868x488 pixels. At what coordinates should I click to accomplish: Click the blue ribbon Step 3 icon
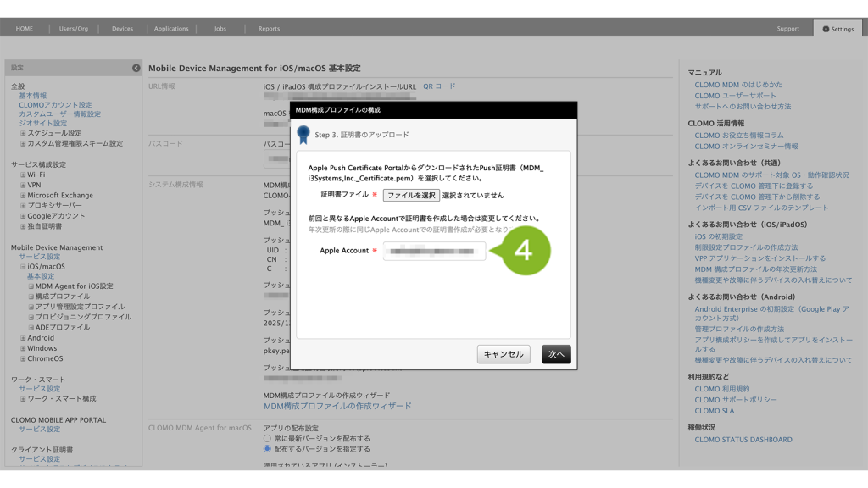coord(303,135)
